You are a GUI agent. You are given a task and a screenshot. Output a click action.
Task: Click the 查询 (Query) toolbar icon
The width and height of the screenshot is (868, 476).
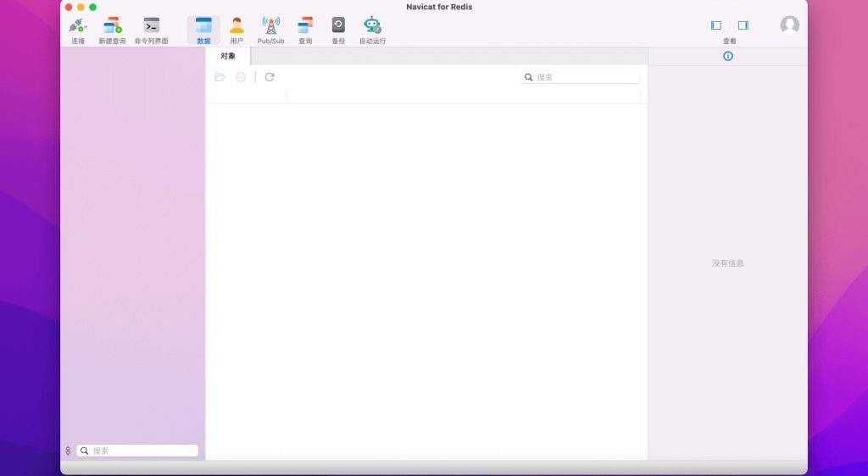pyautogui.click(x=305, y=25)
